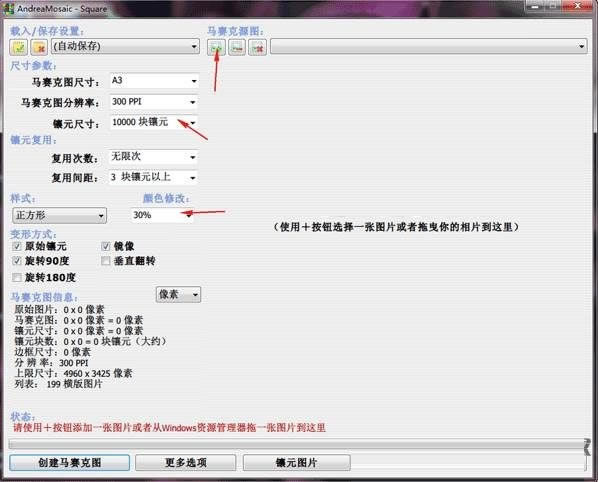598x482 pixels.
Task: Click the 上限尺寸 4960 x 3425 像素 line
Action: tap(73, 373)
